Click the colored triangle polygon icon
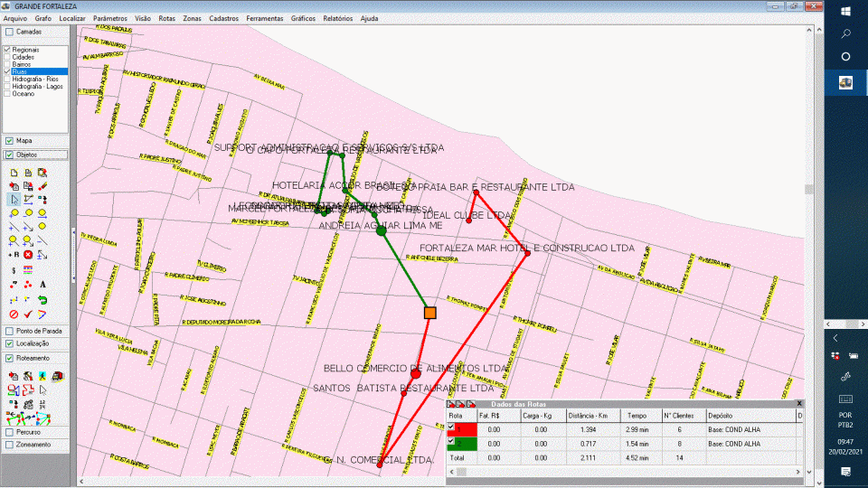 pos(42,314)
